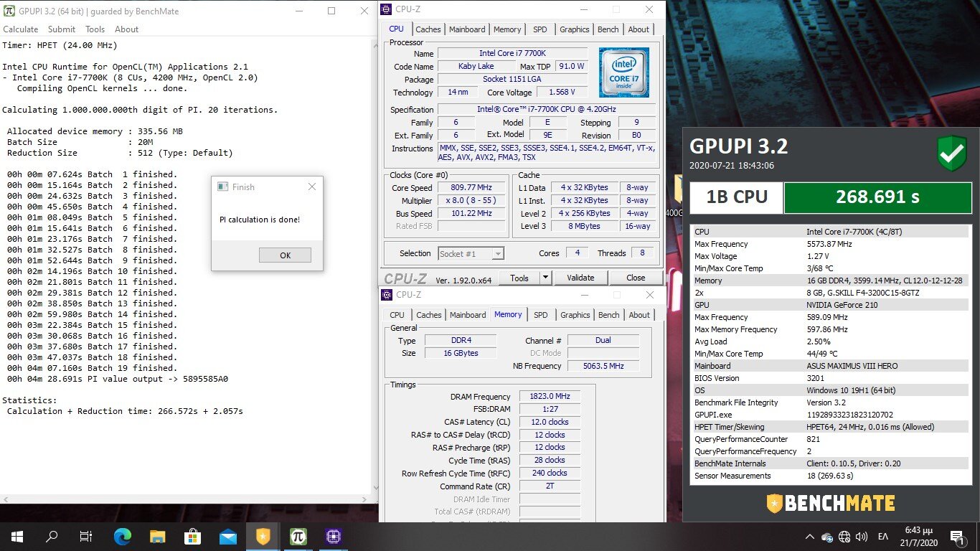The height and width of the screenshot is (551, 980).
Task: Switch to Graphics tab in CPU-Z timings window
Action: pyautogui.click(x=575, y=315)
